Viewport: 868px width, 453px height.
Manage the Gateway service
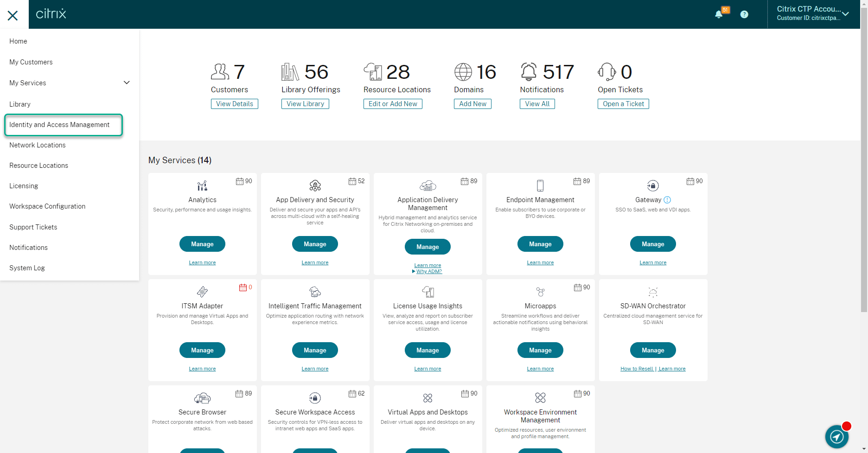(x=653, y=244)
